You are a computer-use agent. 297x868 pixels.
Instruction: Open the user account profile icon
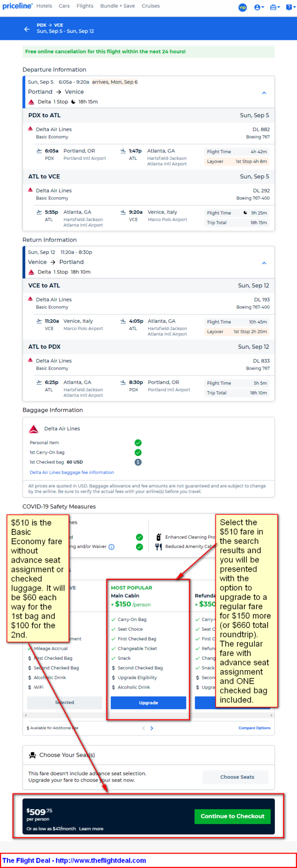(258, 8)
